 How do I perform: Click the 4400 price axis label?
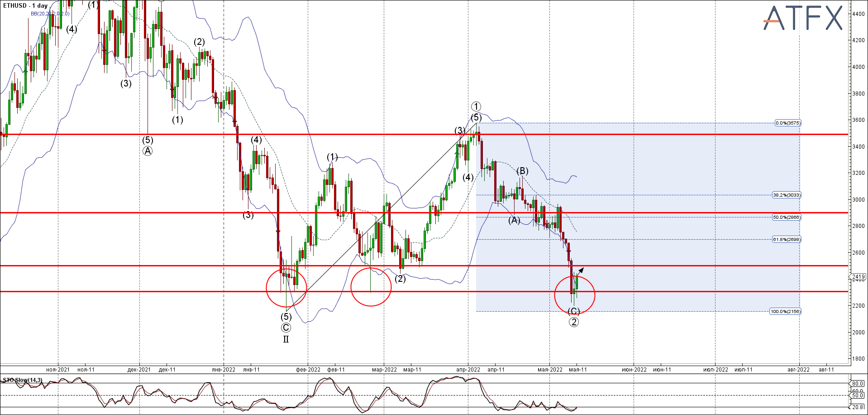coord(858,14)
